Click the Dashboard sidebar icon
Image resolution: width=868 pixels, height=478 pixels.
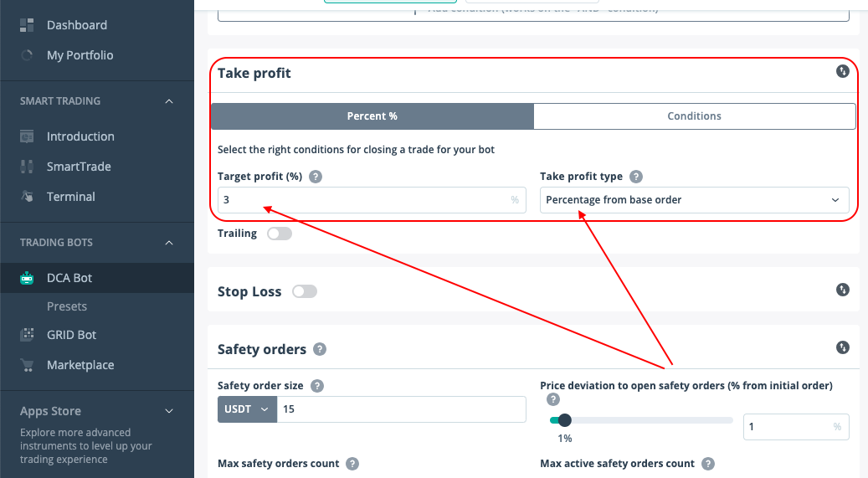click(27, 25)
